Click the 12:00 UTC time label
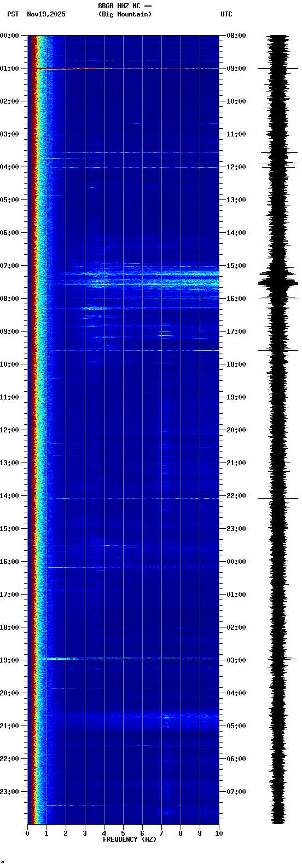This screenshot has width=302, height=868. coord(236,167)
